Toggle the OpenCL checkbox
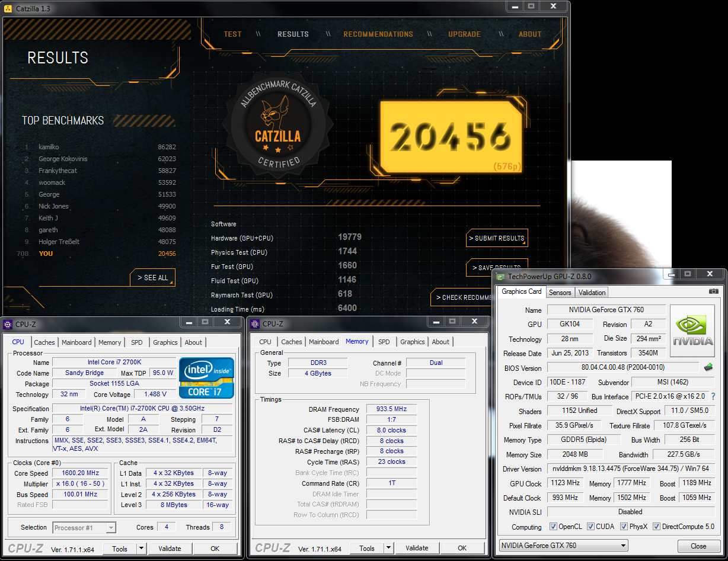The width and height of the screenshot is (728, 561). [553, 526]
